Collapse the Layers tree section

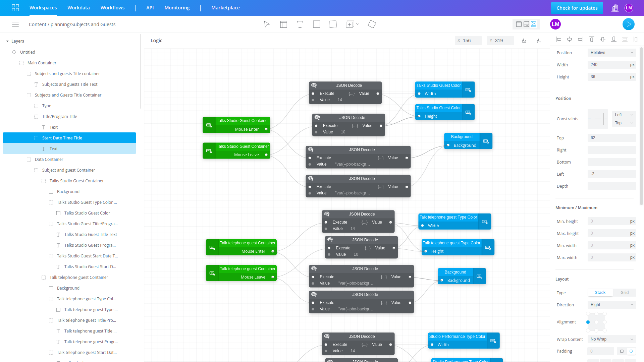pyautogui.click(x=7, y=41)
